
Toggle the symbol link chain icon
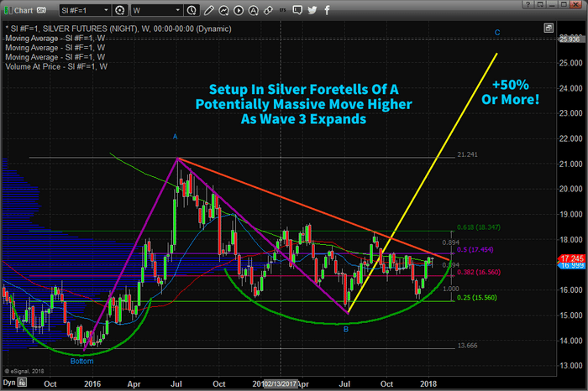coord(268,10)
